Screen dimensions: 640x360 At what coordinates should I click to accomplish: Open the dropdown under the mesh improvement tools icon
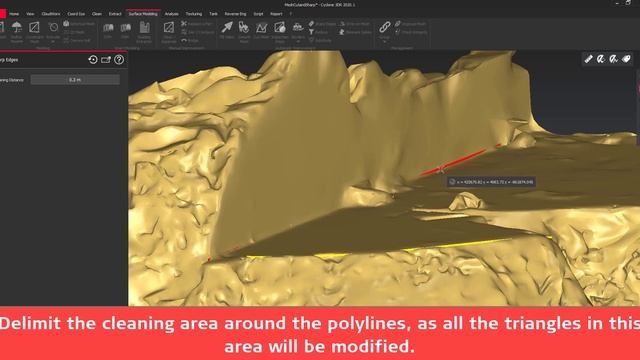(298, 41)
